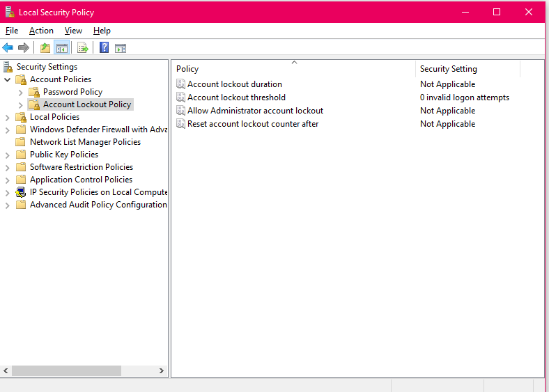
Task: Click the Advanced Audit Policy Configuration folder icon
Action: (x=21, y=205)
